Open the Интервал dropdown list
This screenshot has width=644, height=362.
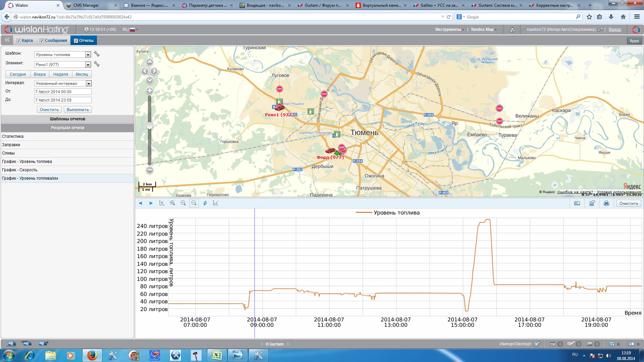click(x=89, y=83)
